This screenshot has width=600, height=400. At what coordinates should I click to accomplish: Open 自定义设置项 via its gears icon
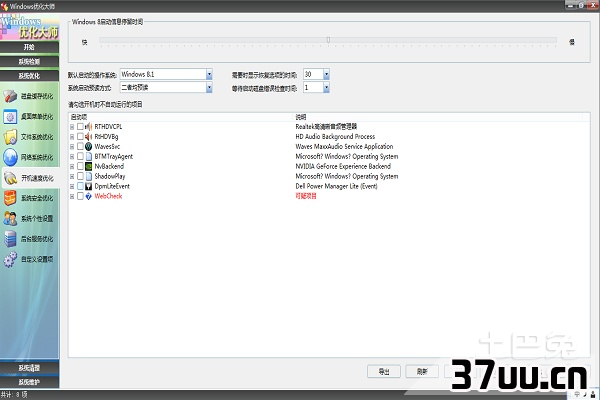(x=10, y=260)
